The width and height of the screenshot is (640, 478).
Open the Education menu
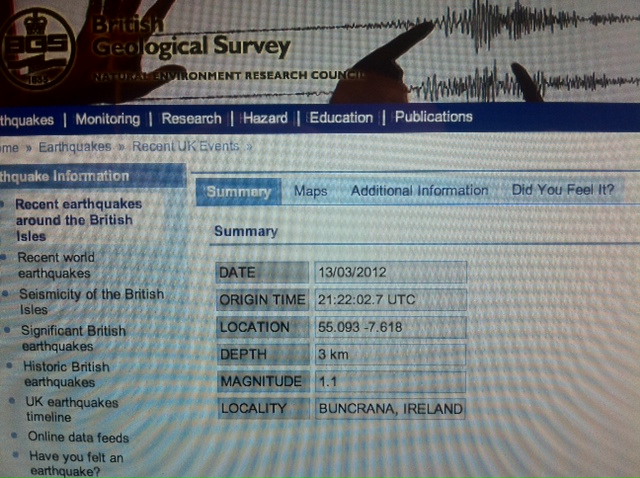pyautogui.click(x=341, y=118)
